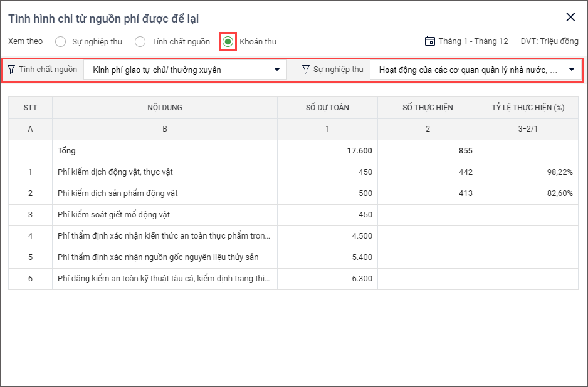
Task: Select row Phí thẩm định nguồn gốc nguyên liệu thủy sản
Action: (x=164, y=257)
